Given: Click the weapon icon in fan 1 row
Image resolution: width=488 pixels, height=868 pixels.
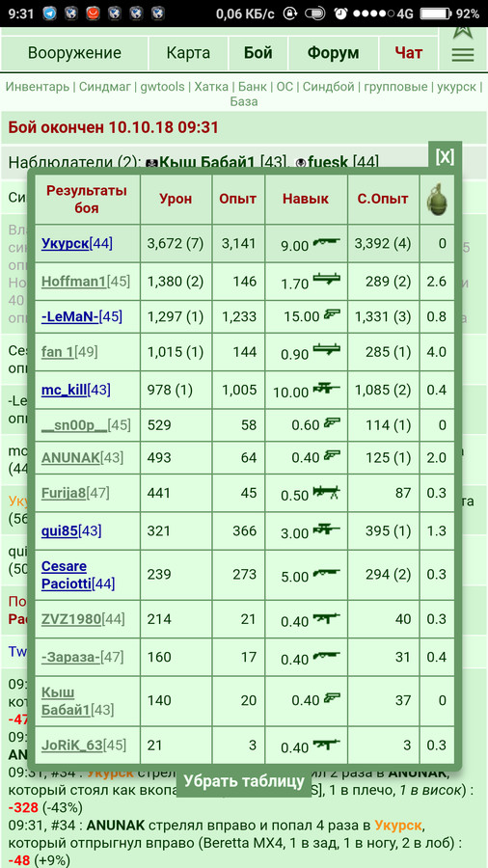Looking at the screenshot, I should coord(326,350).
